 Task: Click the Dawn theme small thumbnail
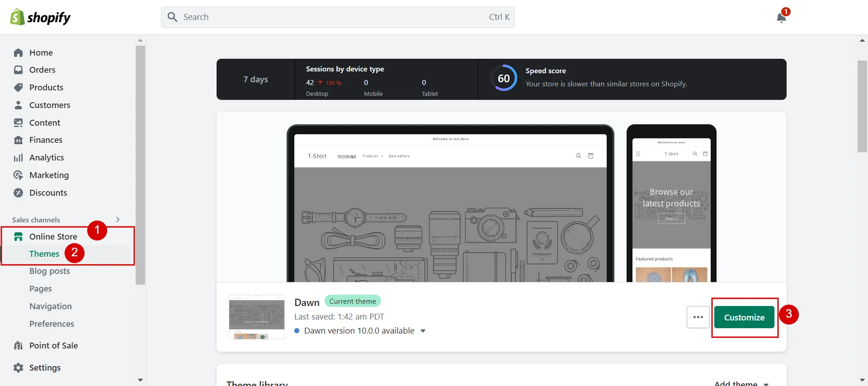tap(257, 317)
